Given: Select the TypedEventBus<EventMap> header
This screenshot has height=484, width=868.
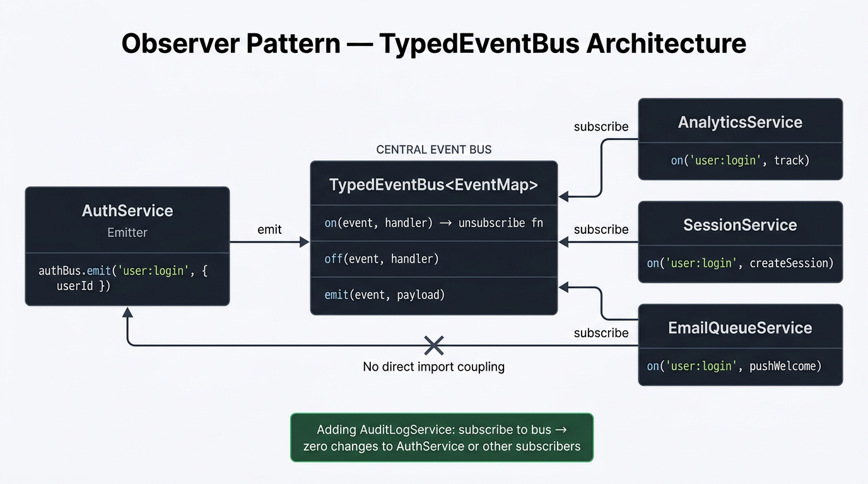Looking at the screenshot, I should pyautogui.click(x=434, y=185).
